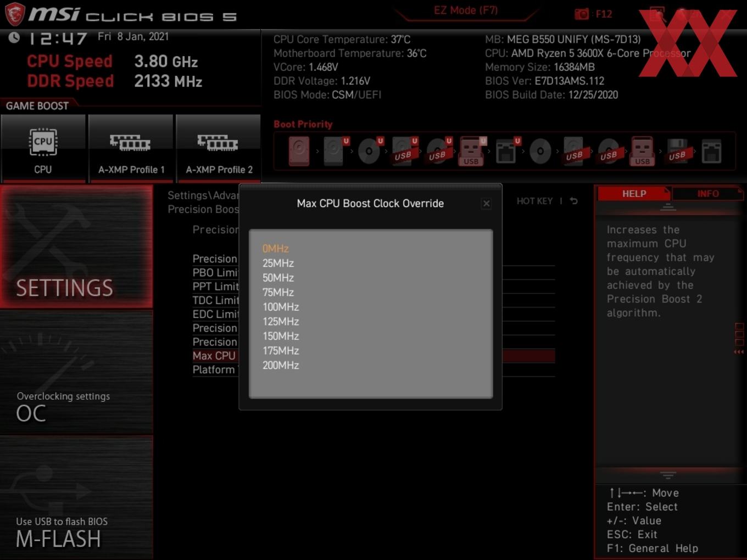Click the date Fri 8 Jan, 2021
The image size is (747, 560).
pyautogui.click(x=133, y=37)
